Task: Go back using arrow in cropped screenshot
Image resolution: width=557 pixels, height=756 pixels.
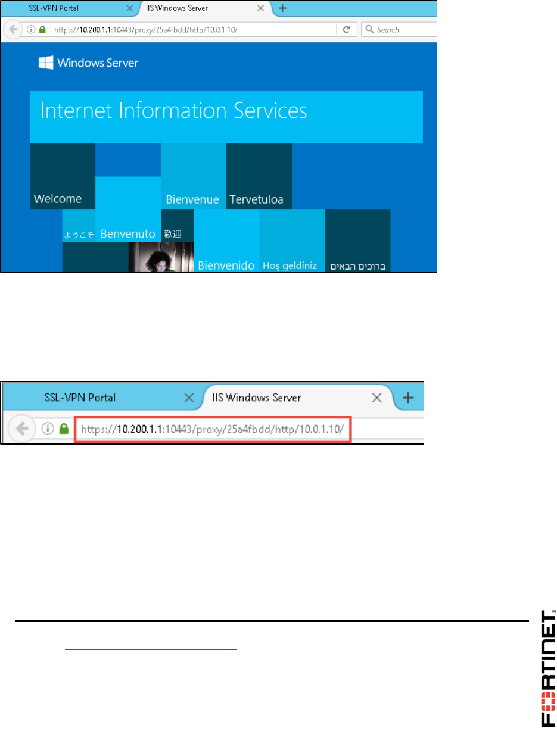Action: point(23,428)
